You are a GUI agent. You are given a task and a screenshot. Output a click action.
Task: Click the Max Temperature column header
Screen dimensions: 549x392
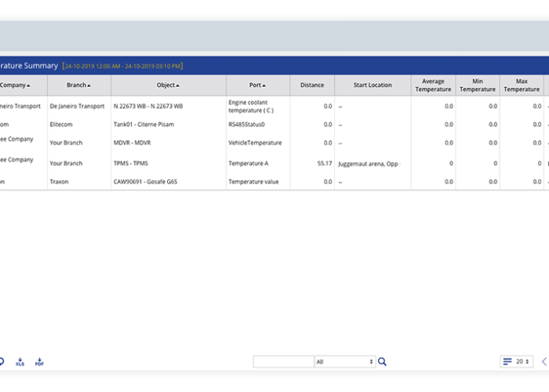(x=522, y=85)
